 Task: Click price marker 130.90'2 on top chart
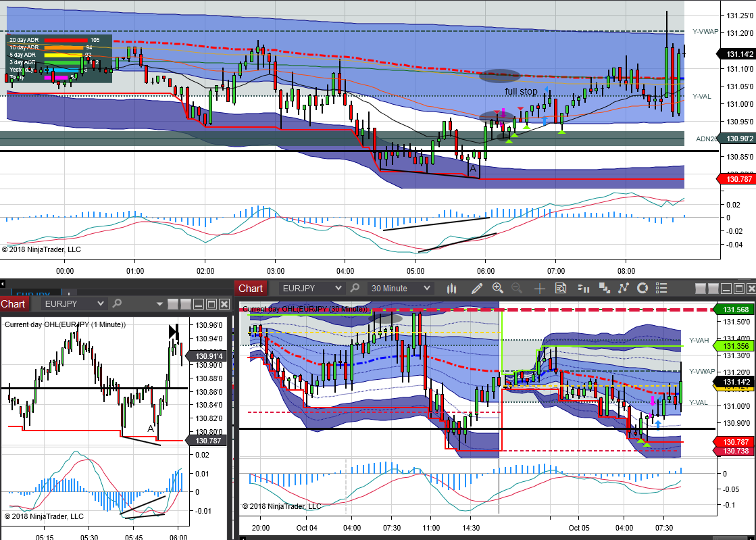click(x=735, y=139)
